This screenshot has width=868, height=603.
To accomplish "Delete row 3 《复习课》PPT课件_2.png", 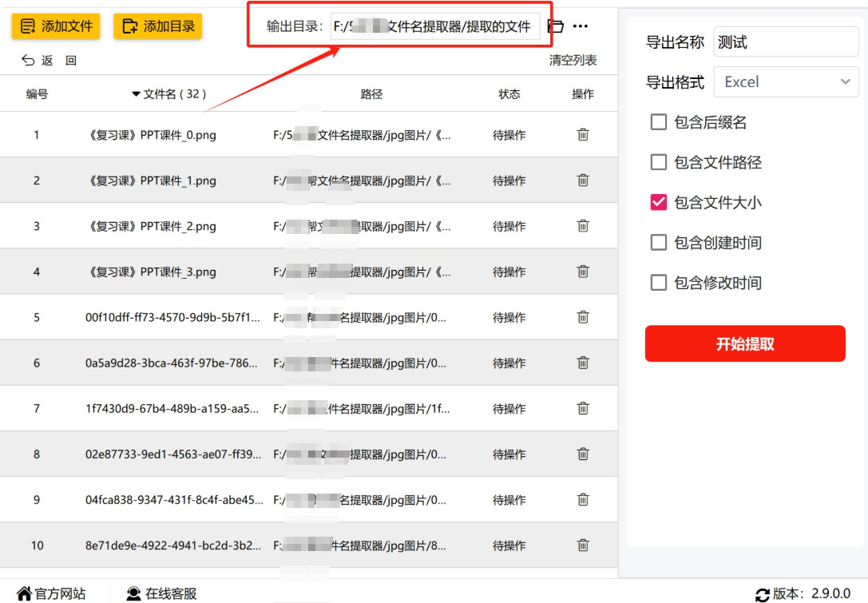I will [583, 226].
